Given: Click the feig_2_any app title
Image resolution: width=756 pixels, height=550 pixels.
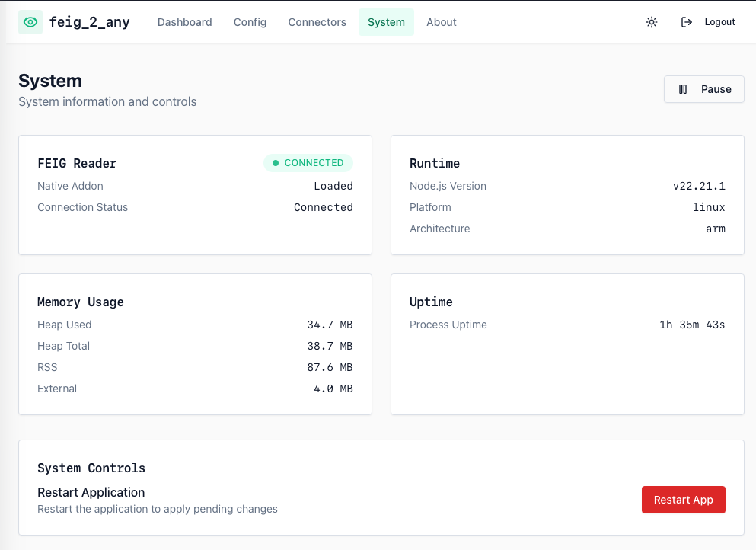Looking at the screenshot, I should click(89, 22).
